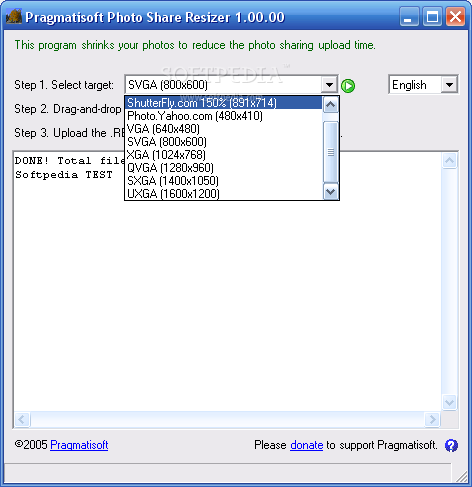
Task: Open the Pragmatisoft hyperlink
Action: click(79, 445)
